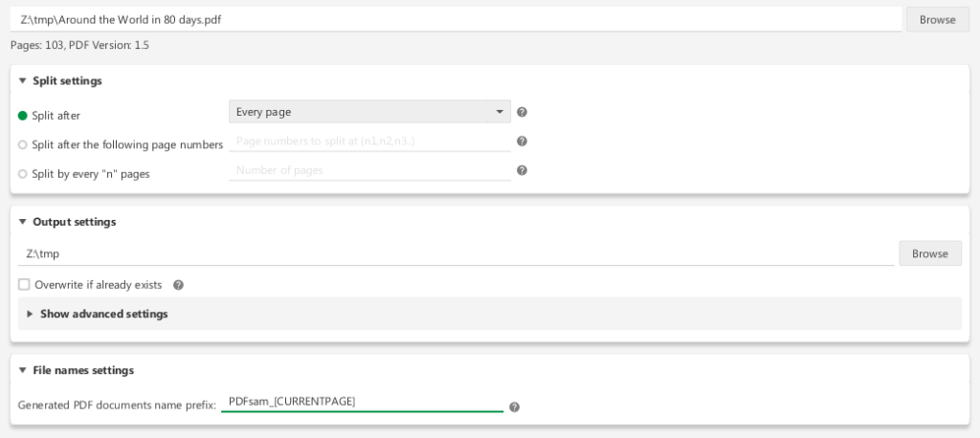Click help icon for page numbers field

coord(522,142)
